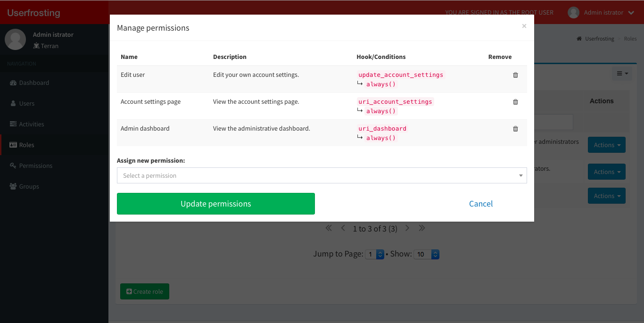Viewport: 644px width, 323px height.
Task: Open the Select a permission dropdown
Action: 322,175
